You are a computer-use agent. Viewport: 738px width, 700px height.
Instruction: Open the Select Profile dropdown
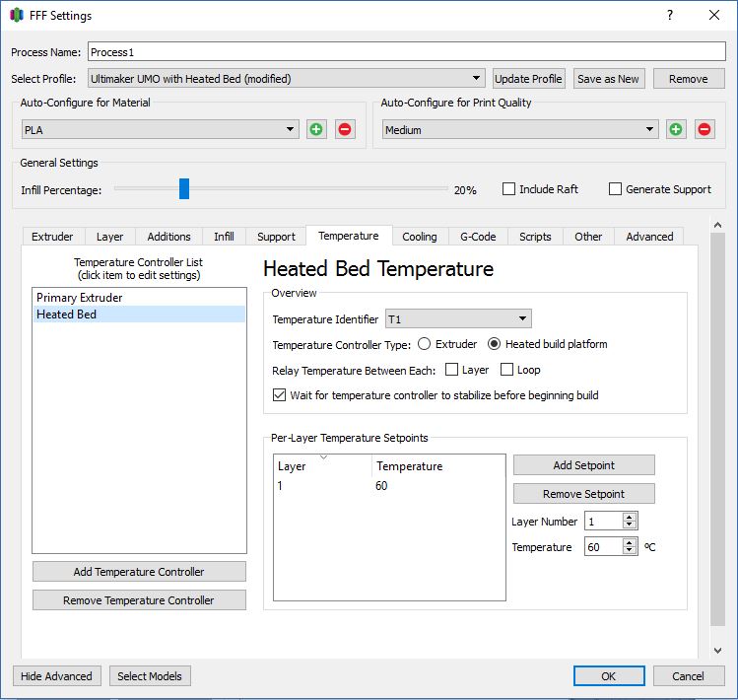pyautogui.click(x=287, y=79)
